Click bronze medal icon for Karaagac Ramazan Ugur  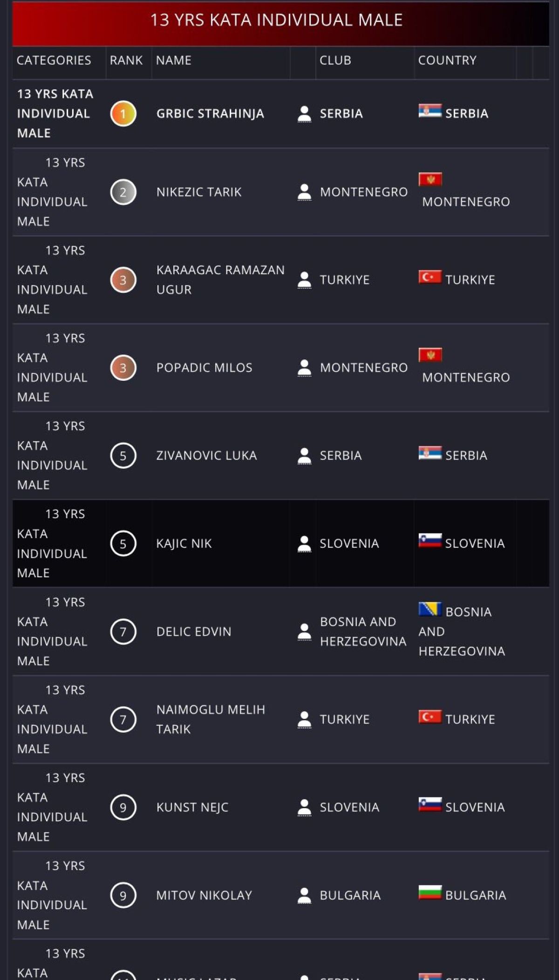(x=123, y=280)
